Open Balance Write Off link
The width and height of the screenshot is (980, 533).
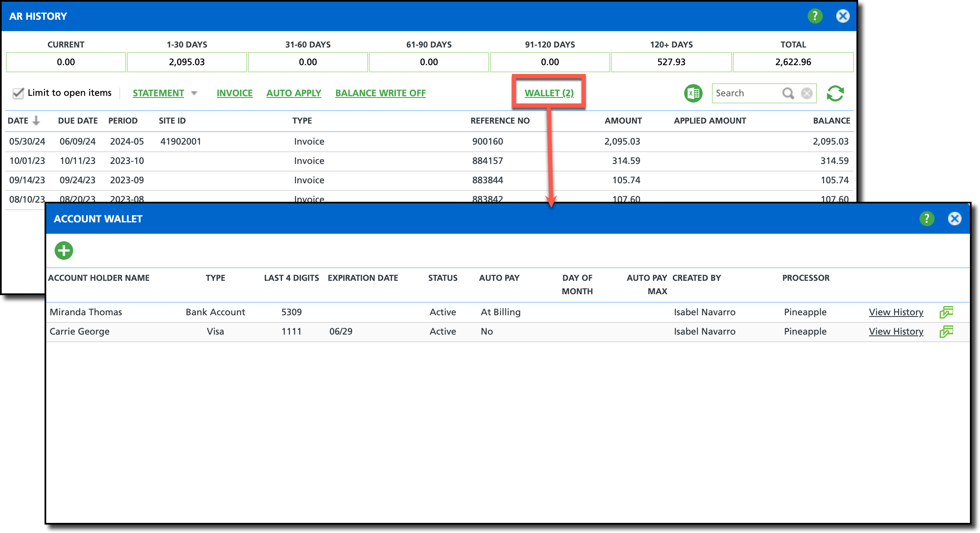point(380,93)
